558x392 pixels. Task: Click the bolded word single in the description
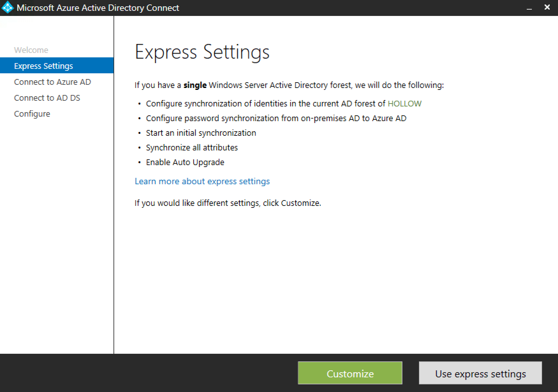tap(195, 85)
